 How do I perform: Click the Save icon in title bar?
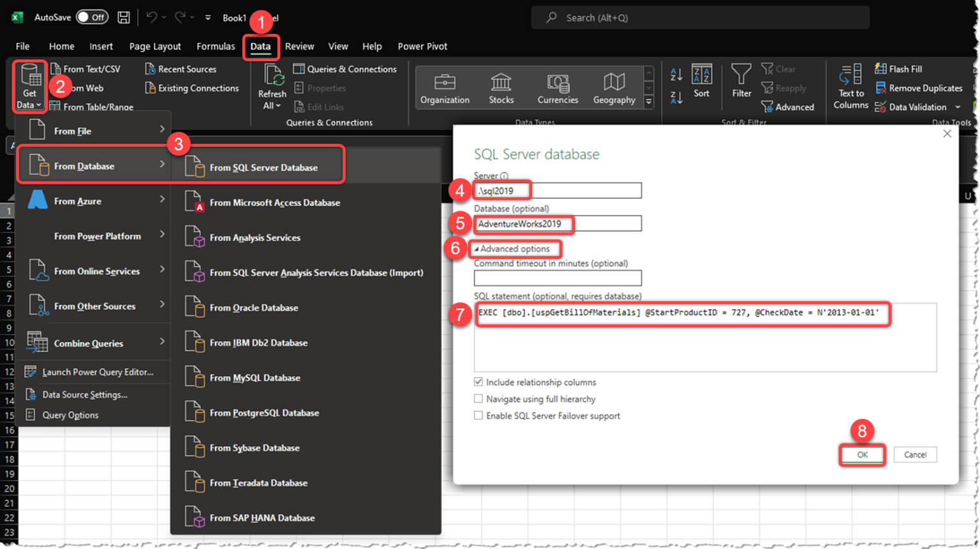[124, 17]
